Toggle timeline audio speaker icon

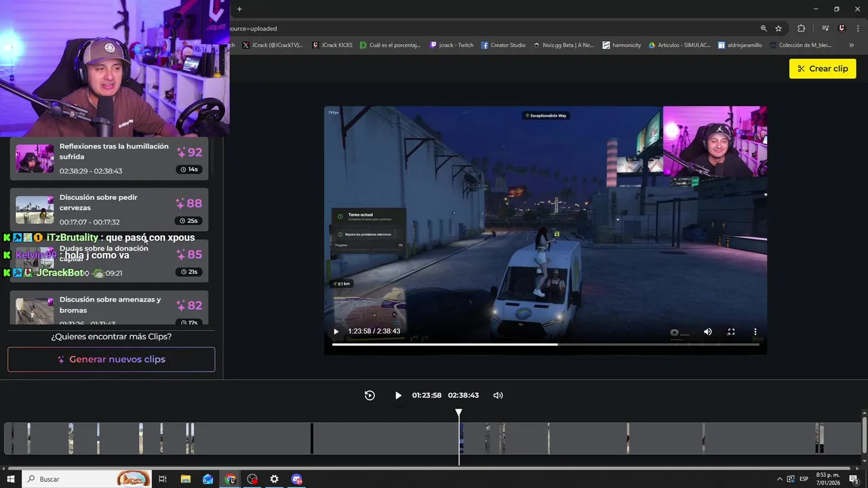pos(498,395)
